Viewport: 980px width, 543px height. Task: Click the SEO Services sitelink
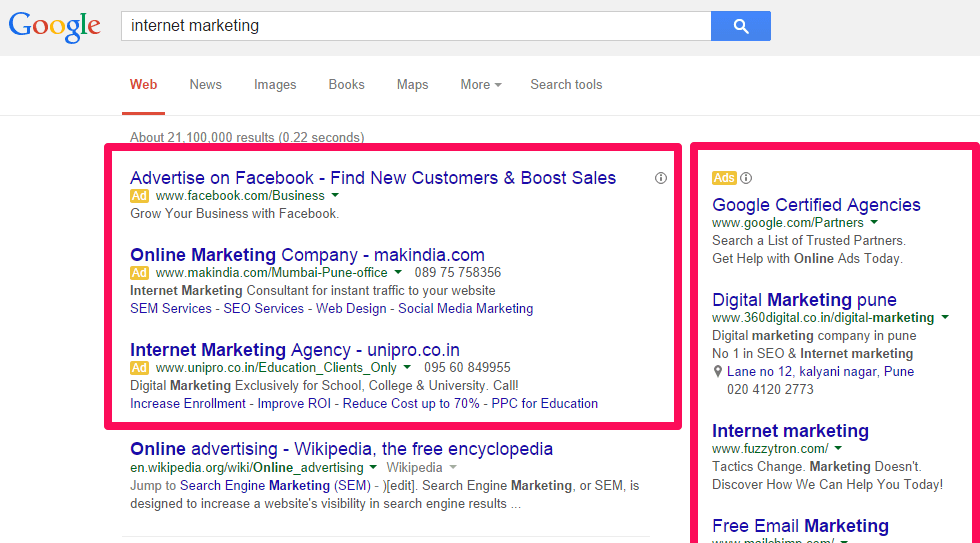[264, 309]
